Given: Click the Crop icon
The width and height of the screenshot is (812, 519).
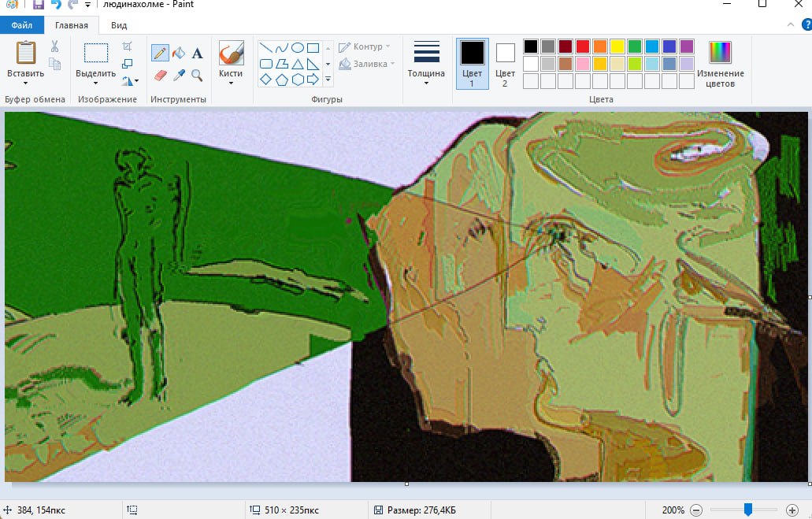Looking at the screenshot, I should (x=127, y=46).
